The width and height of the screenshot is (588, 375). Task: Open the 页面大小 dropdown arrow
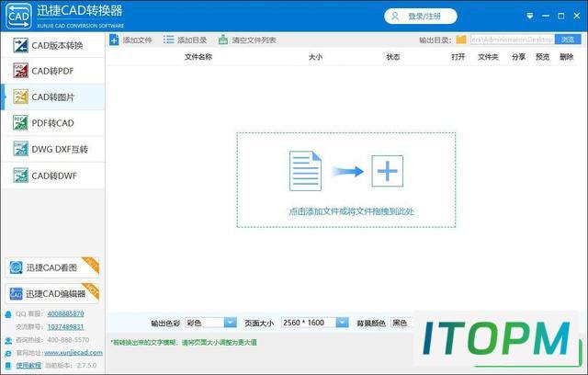(342, 323)
